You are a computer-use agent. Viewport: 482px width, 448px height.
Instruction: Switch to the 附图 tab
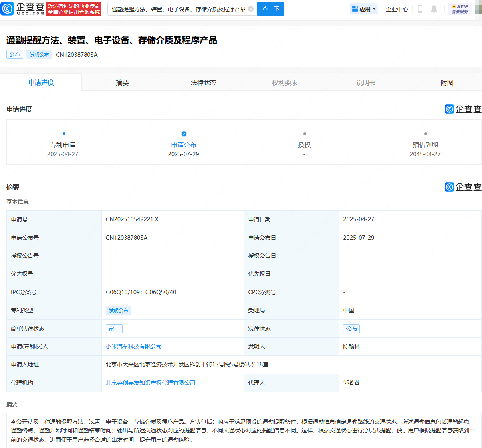(x=447, y=82)
